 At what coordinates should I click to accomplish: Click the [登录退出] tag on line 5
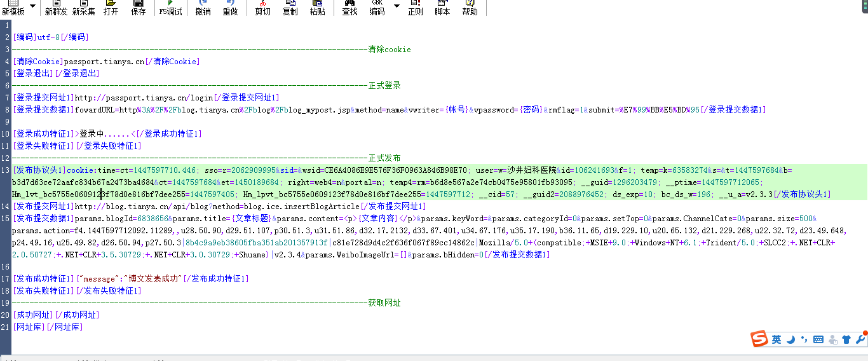click(34, 74)
